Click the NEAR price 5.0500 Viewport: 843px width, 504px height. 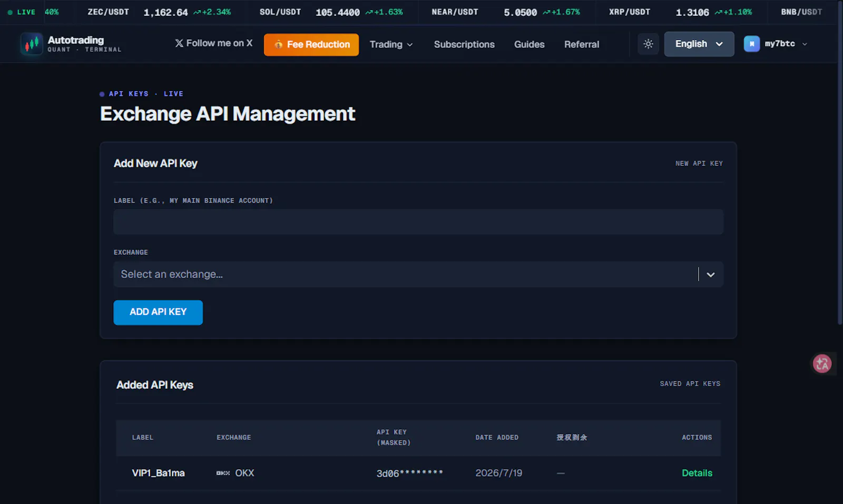coord(520,12)
